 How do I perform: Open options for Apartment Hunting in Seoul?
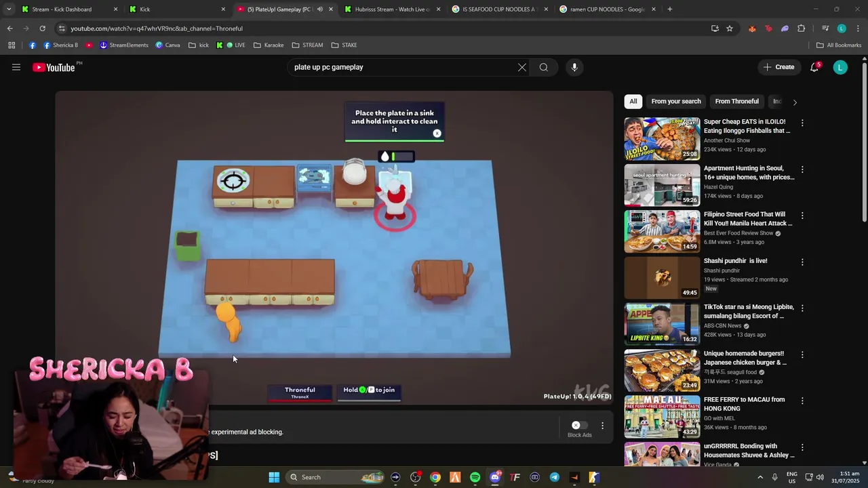pos(802,169)
